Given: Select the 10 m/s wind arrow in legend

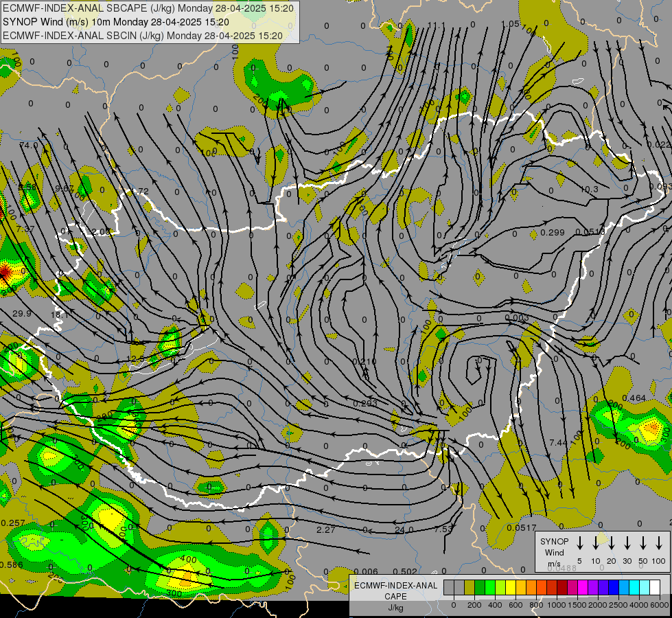Looking at the screenshot, I should [x=595, y=542].
